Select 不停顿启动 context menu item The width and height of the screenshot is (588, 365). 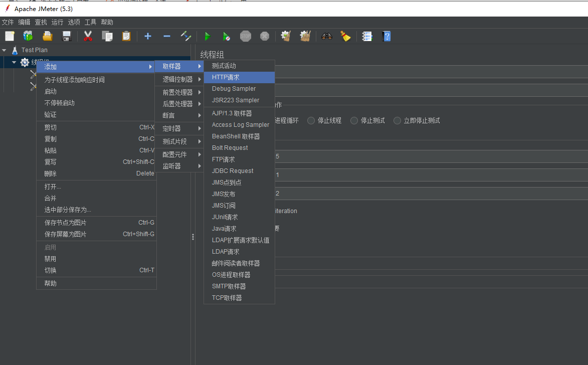coord(96,103)
